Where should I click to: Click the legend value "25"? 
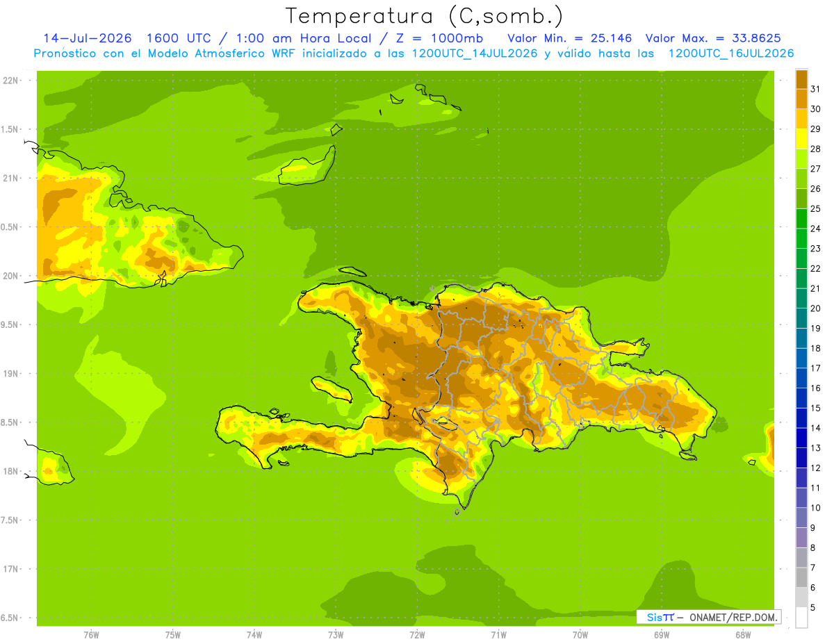coord(816,208)
